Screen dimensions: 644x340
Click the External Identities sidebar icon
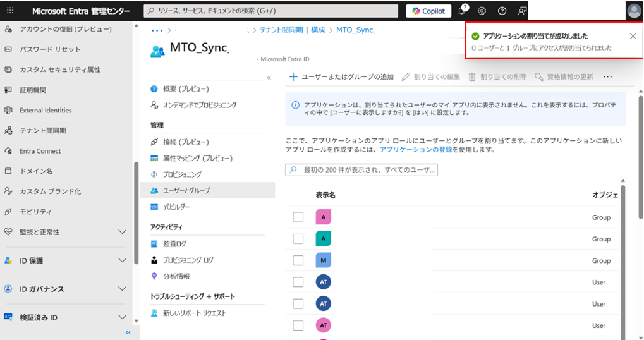click(x=8, y=110)
